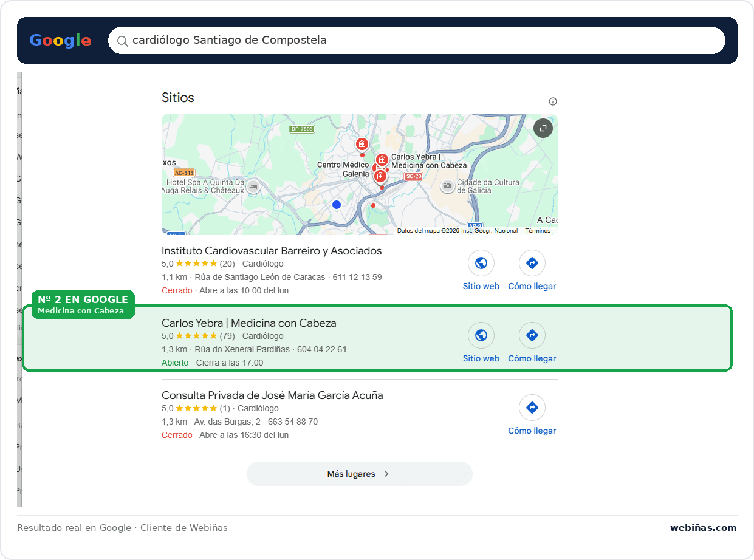Click Sitio web link under Instituto Cardiovascular
This screenshot has height=560, width=754.
click(481, 286)
